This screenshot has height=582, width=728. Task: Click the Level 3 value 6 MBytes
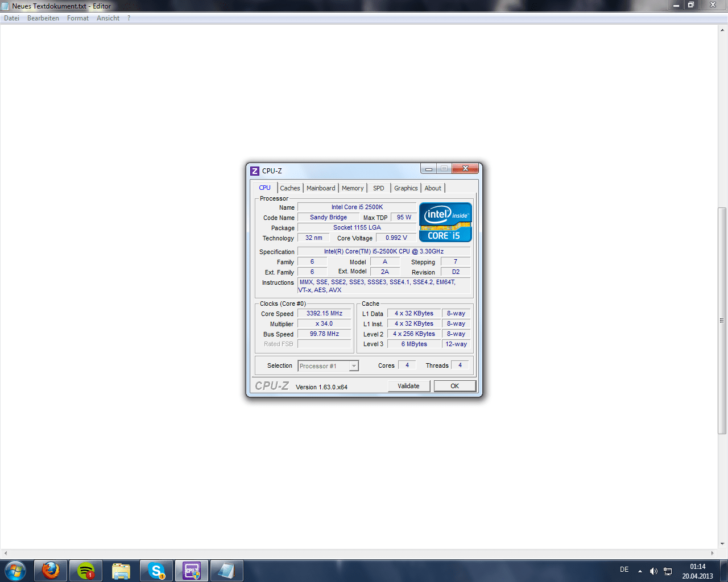tap(414, 344)
